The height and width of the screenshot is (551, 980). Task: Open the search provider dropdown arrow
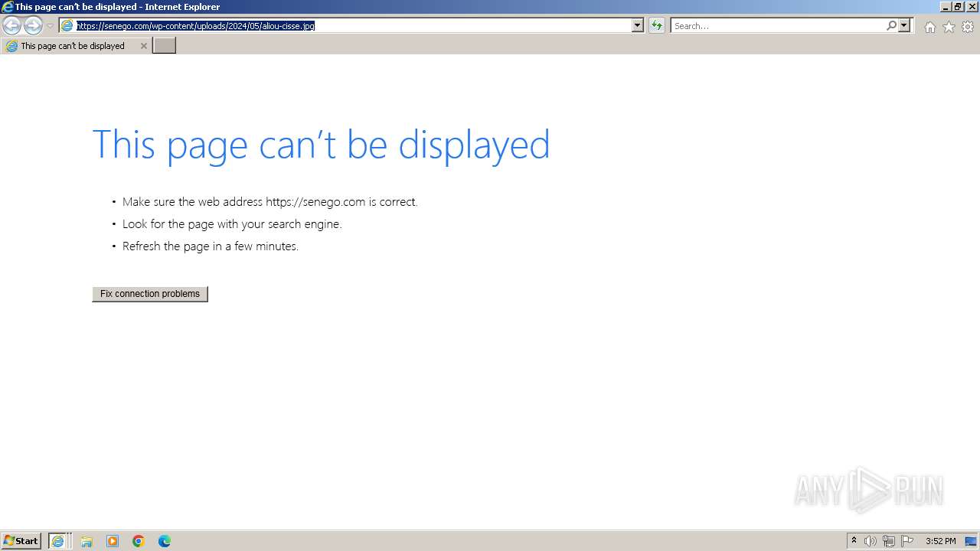coord(904,25)
